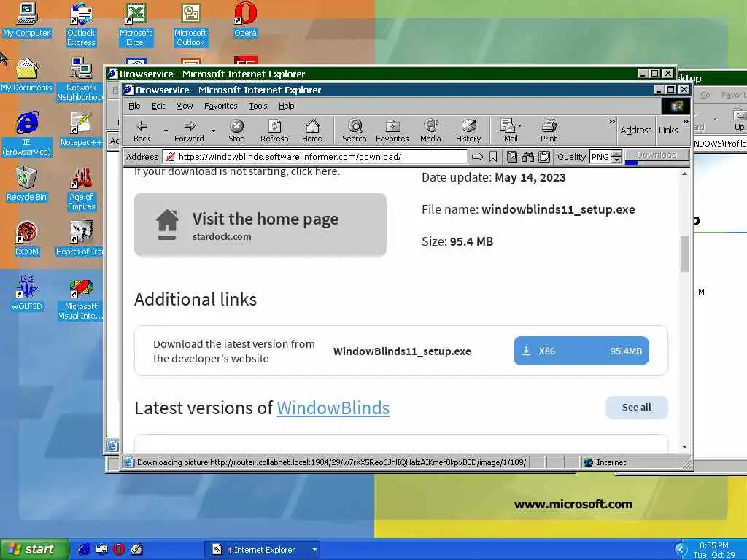Screen dimensions: 747x560
Task: Open My Computer desktop icon
Action: pos(27,20)
